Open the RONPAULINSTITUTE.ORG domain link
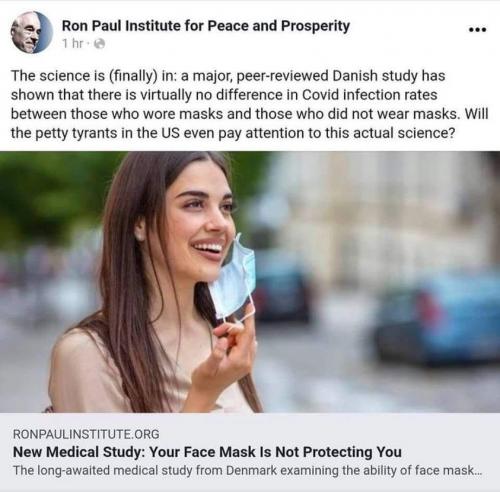The width and height of the screenshot is (500, 492). click(x=86, y=434)
